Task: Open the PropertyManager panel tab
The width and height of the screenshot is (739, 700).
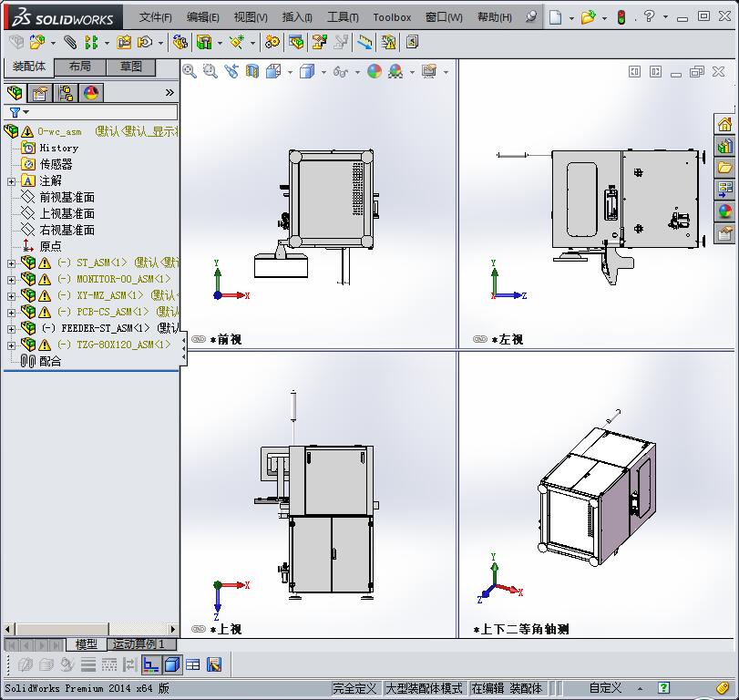Action: [x=39, y=93]
